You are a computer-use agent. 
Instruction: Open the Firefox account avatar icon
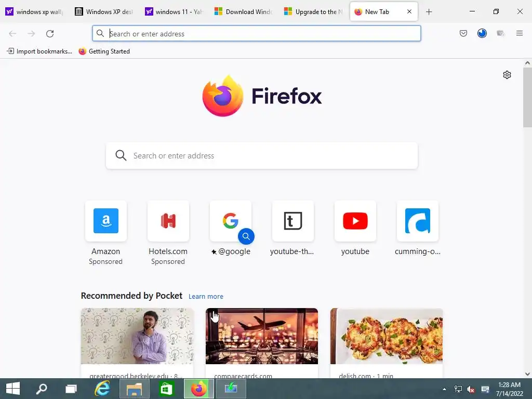pos(482,33)
